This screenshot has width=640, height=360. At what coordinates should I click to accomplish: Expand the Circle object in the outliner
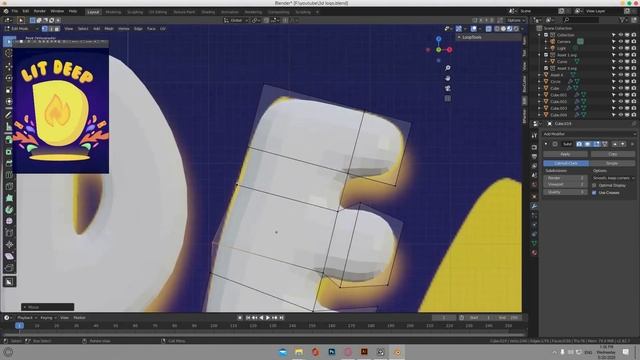point(540,82)
